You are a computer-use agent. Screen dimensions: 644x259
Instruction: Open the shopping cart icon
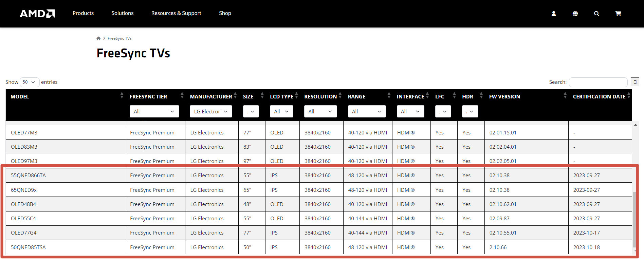point(618,14)
